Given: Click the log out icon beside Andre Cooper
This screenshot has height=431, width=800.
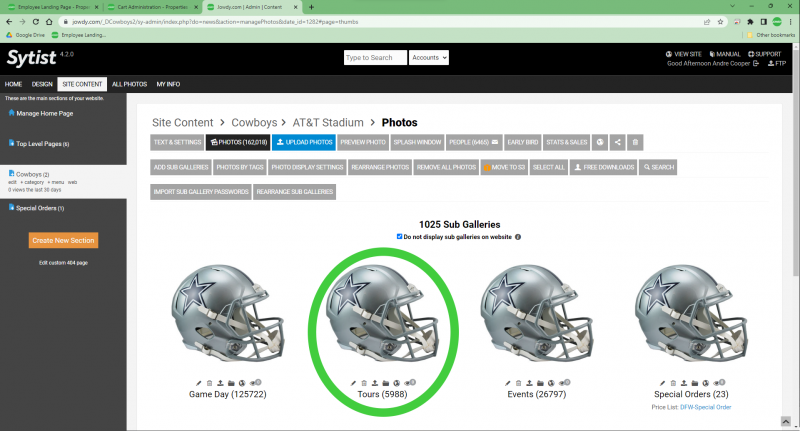Looking at the screenshot, I should click(756, 64).
